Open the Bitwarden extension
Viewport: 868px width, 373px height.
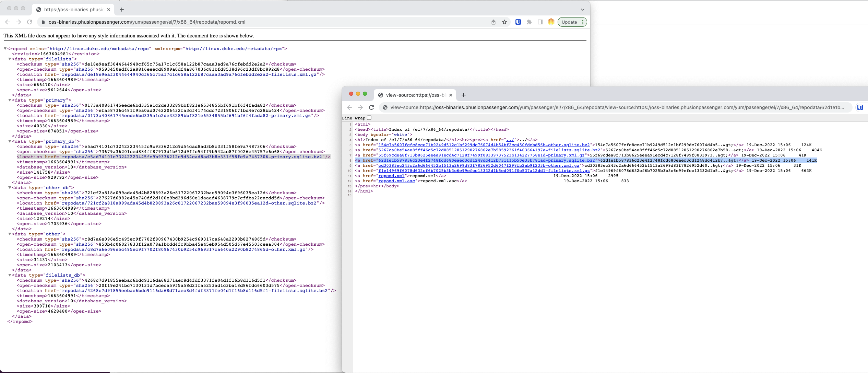click(x=518, y=22)
